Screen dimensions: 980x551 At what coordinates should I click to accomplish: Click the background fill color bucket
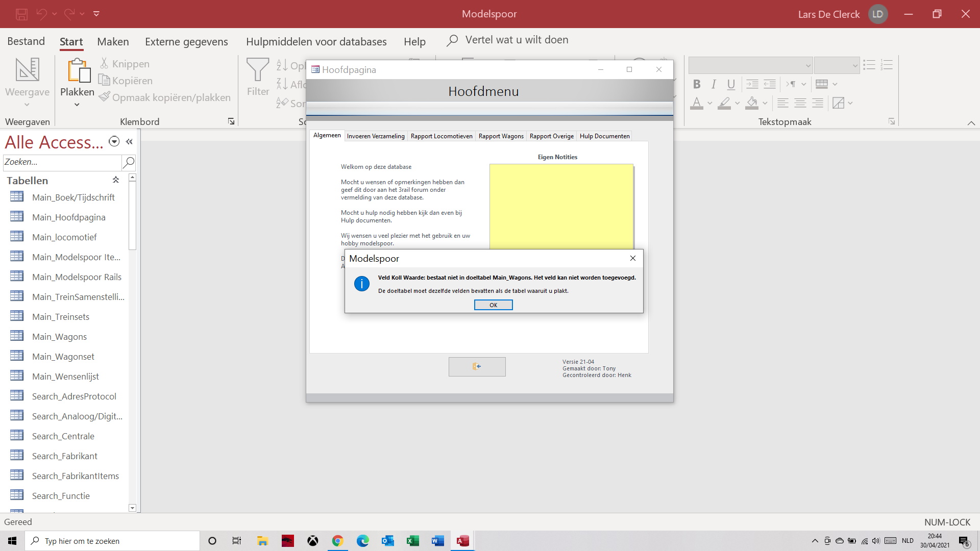click(x=751, y=103)
